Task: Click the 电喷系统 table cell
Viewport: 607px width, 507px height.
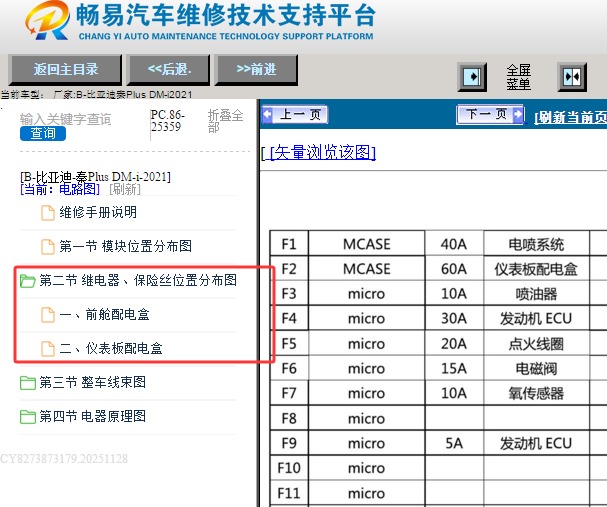Action: point(536,244)
